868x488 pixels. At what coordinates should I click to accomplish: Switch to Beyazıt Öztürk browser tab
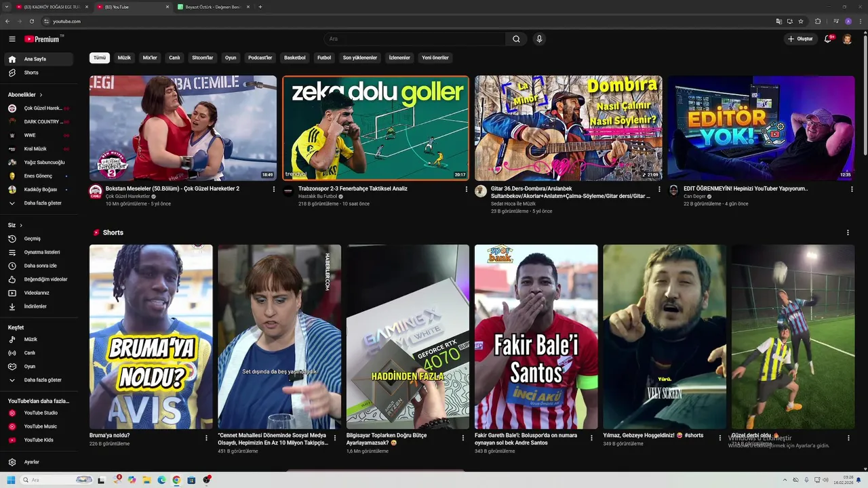[x=213, y=7]
